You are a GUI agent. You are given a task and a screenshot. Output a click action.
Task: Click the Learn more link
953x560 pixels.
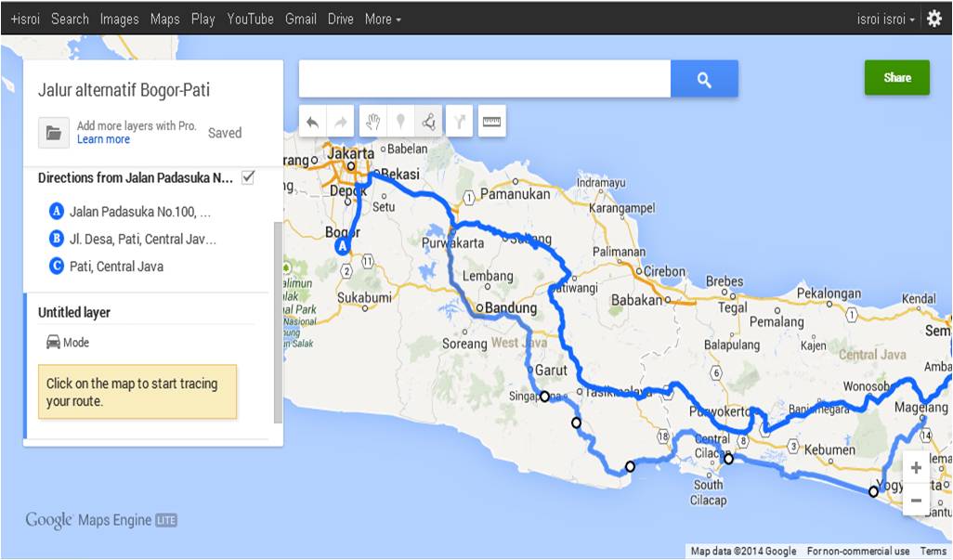click(x=103, y=139)
